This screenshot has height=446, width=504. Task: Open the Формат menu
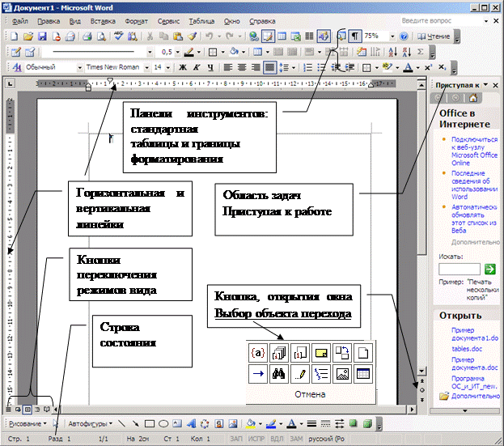point(136,21)
